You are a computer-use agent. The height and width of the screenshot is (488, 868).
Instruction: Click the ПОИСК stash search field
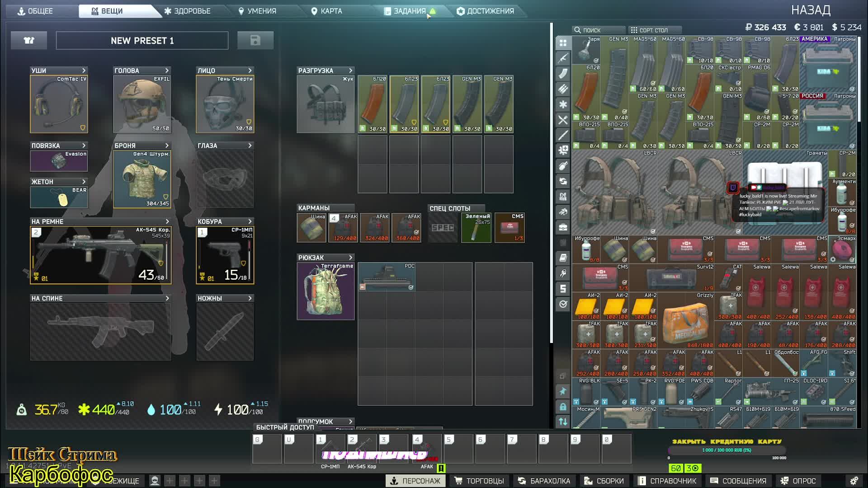click(598, 30)
